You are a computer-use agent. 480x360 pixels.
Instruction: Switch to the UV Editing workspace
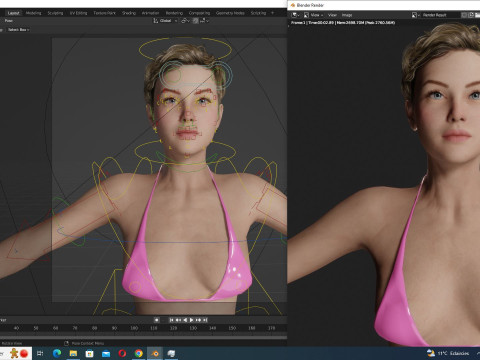(x=78, y=13)
